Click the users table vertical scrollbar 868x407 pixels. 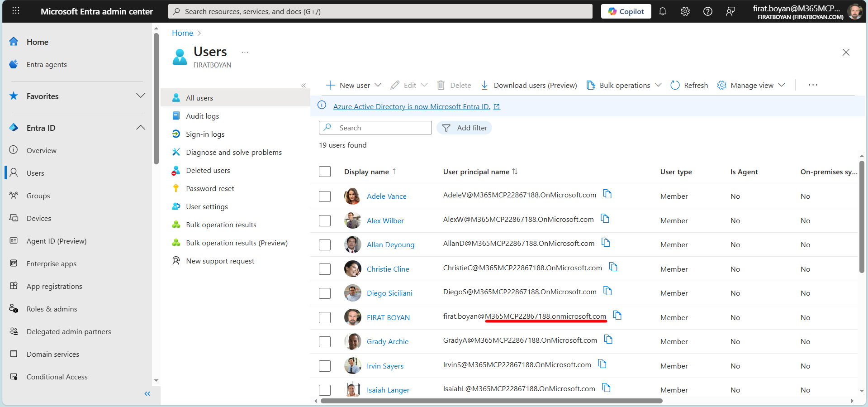click(862, 217)
